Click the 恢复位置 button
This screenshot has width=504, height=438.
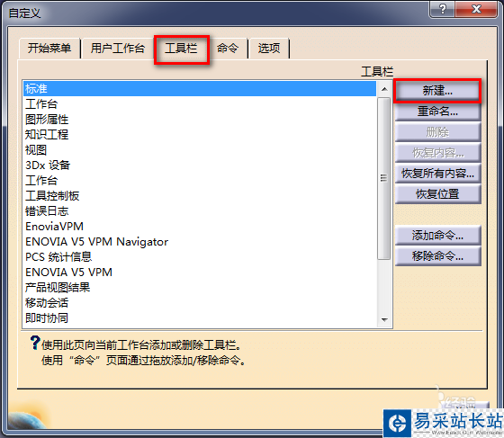click(x=437, y=194)
